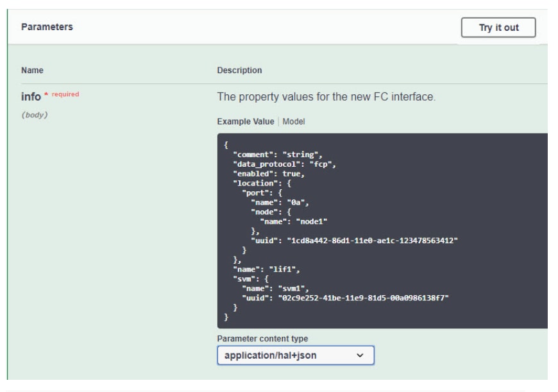Image resolution: width=558 pixels, height=392 pixels.
Task: Open the Parameter content type dropdown
Action: pyautogui.click(x=295, y=355)
